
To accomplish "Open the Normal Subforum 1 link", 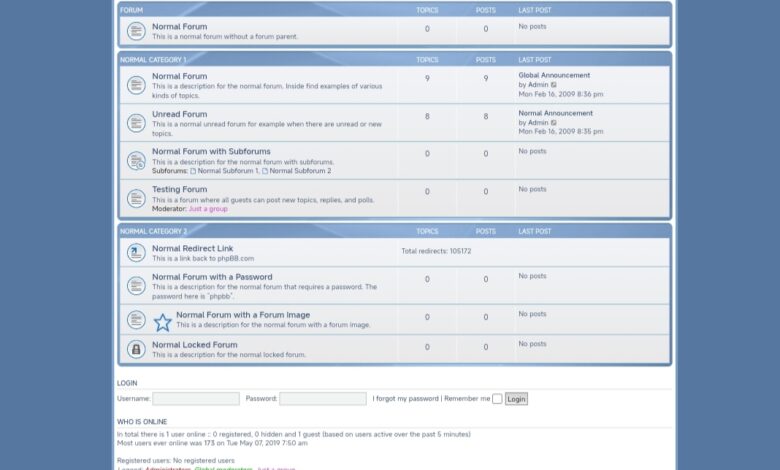I will coord(227,171).
